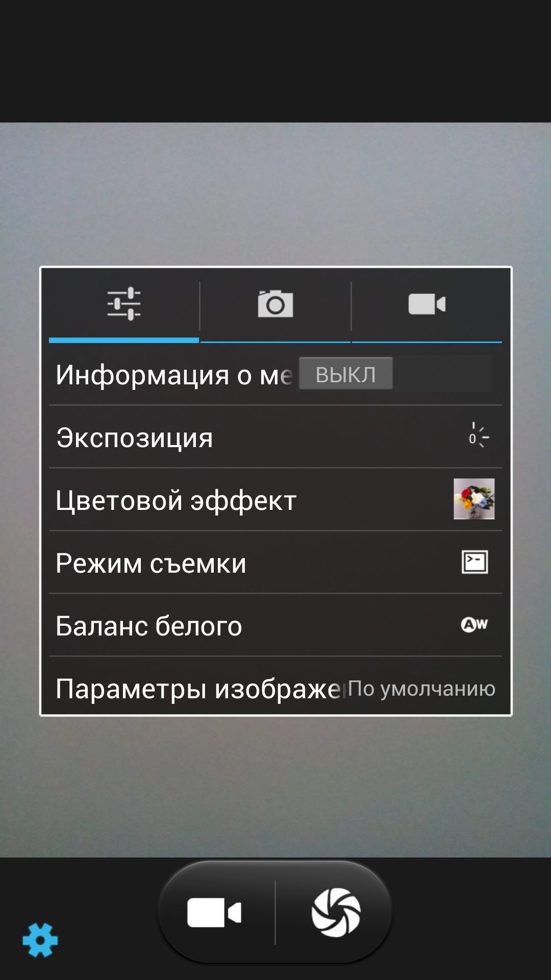This screenshot has height=980, width=551.
Task: Click the exposure value dial icon
Action: click(479, 436)
